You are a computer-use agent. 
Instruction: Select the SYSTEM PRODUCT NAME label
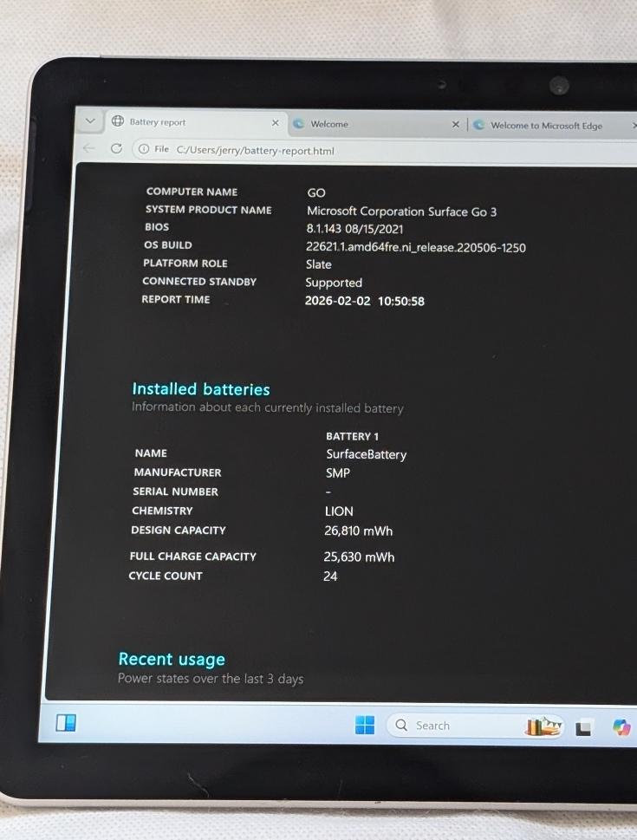[x=208, y=210]
